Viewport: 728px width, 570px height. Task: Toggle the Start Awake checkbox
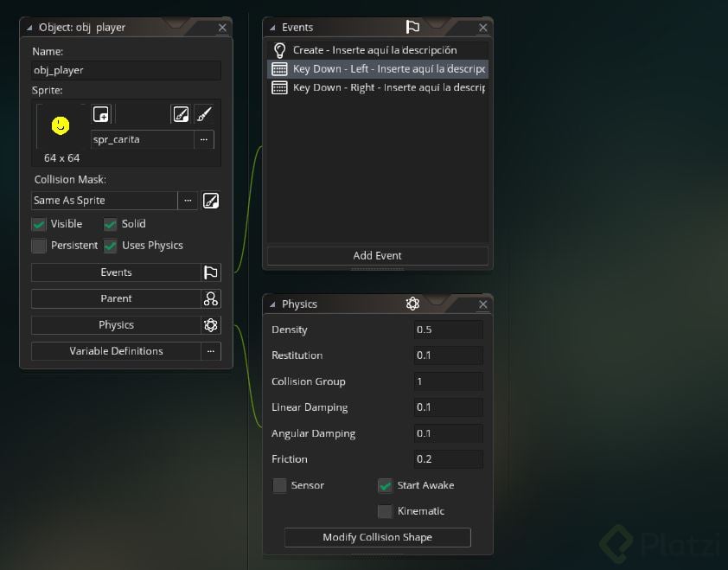385,485
